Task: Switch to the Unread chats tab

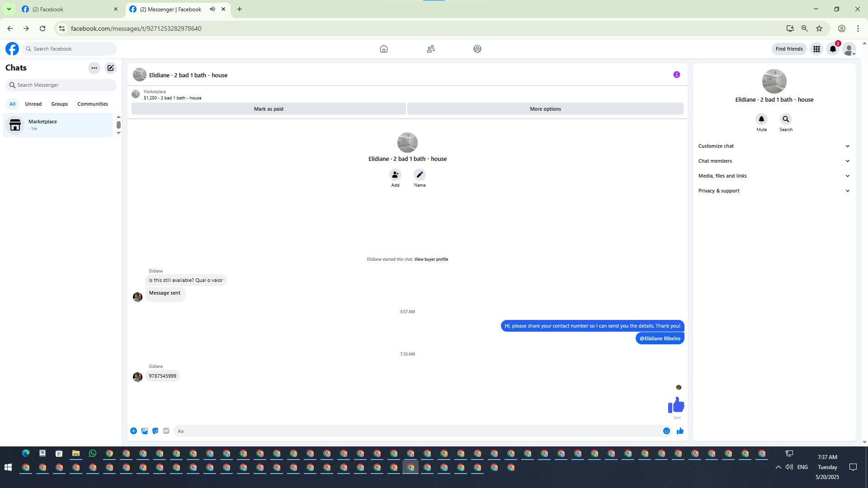Action: (33, 104)
